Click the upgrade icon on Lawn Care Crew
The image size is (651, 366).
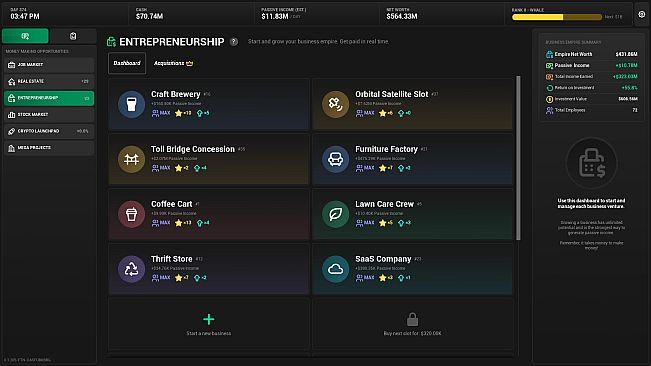coord(401,223)
